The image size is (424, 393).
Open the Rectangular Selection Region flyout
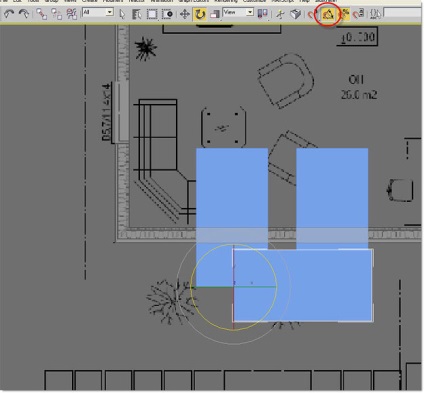coord(152,14)
